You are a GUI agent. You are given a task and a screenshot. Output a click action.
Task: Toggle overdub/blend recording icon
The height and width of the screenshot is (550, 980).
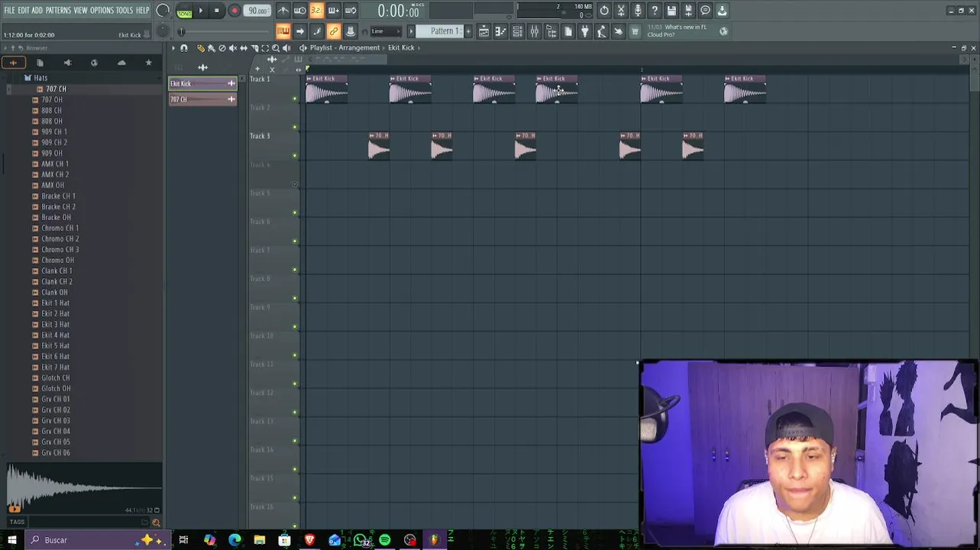tap(333, 11)
